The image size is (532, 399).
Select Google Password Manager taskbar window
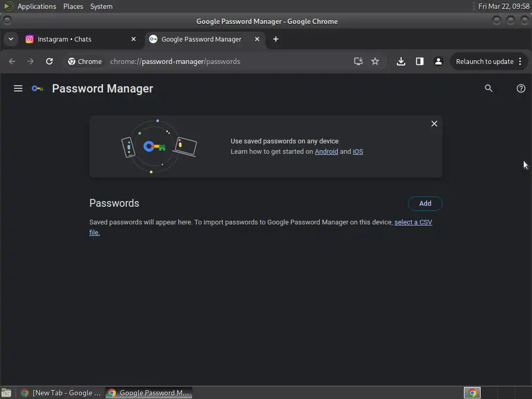click(x=149, y=393)
